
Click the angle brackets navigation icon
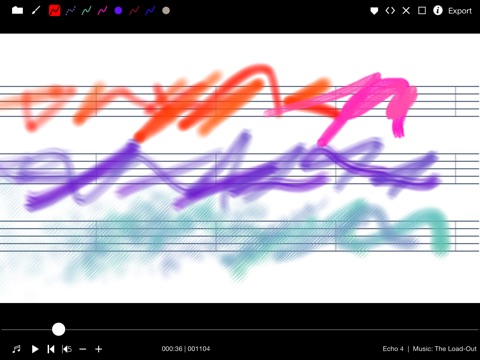390,11
